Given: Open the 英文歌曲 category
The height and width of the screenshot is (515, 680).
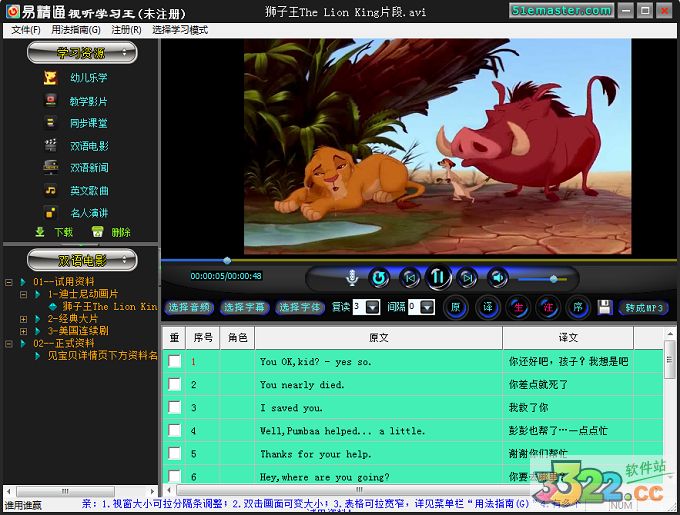Looking at the screenshot, I should pyautogui.click(x=89, y=191).
